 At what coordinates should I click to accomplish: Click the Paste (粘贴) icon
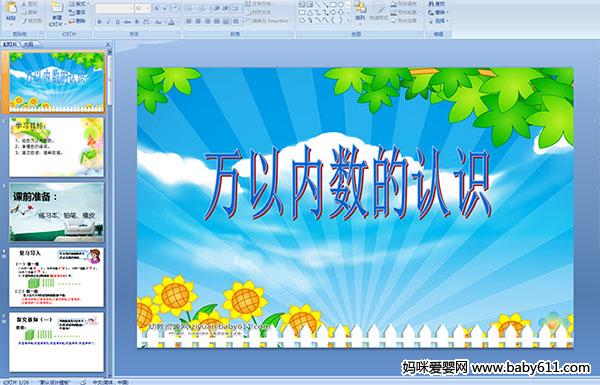(11, 10)
